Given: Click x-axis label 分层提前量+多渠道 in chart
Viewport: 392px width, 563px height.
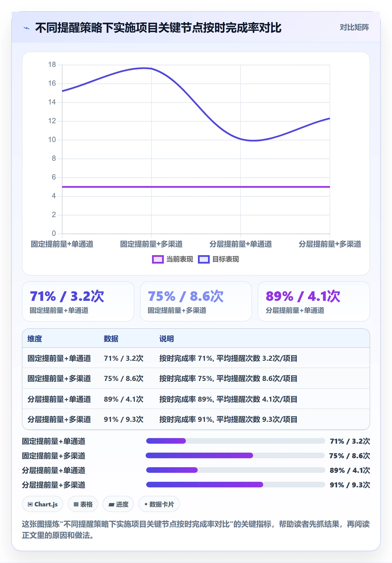Looking at the screenshot, I should point(330,244).
